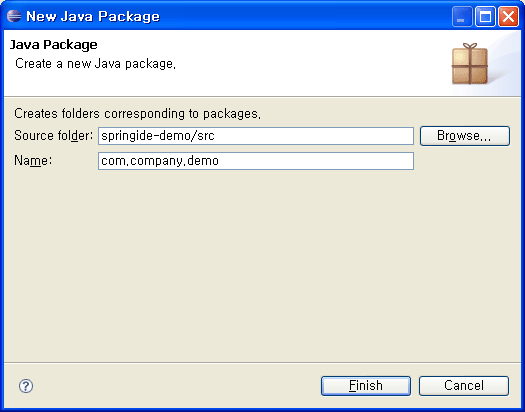Focus the Source folder input field
The width and height of the screenshot is (525, 412).
256,136
